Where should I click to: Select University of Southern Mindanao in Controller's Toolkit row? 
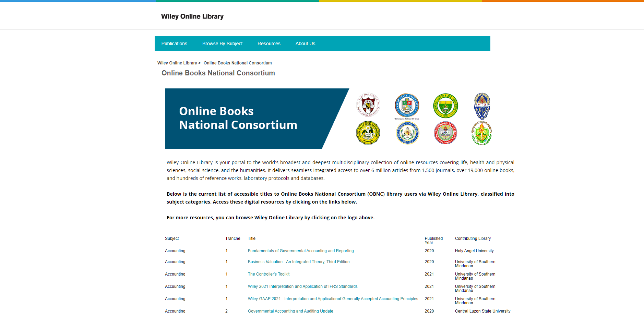point(475,276)
